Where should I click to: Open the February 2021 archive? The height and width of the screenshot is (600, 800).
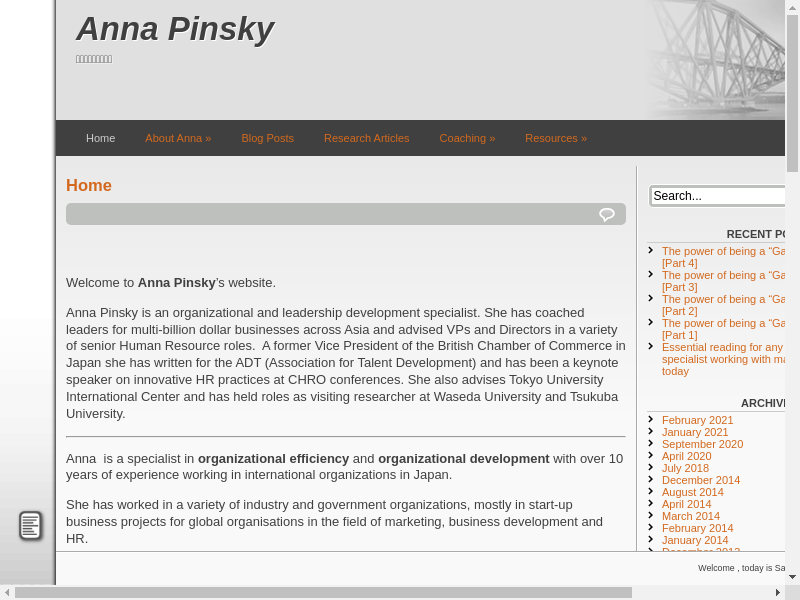[x=697, y=420]
